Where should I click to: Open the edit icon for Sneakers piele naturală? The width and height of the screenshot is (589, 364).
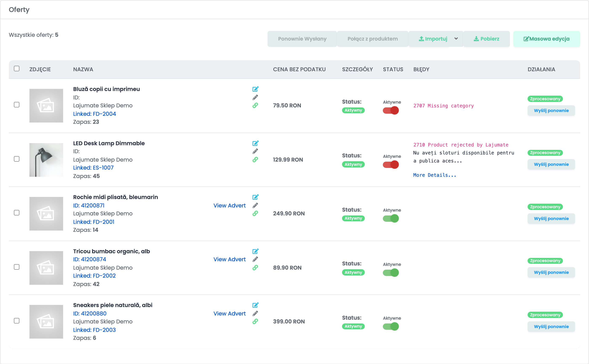coord(255,305)
